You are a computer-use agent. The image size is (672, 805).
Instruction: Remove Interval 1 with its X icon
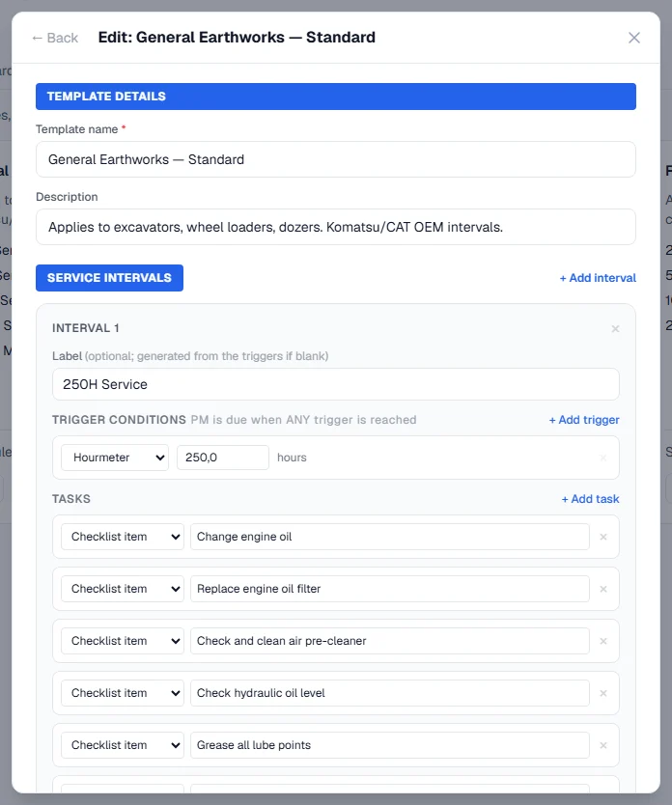tap(615, 328)
